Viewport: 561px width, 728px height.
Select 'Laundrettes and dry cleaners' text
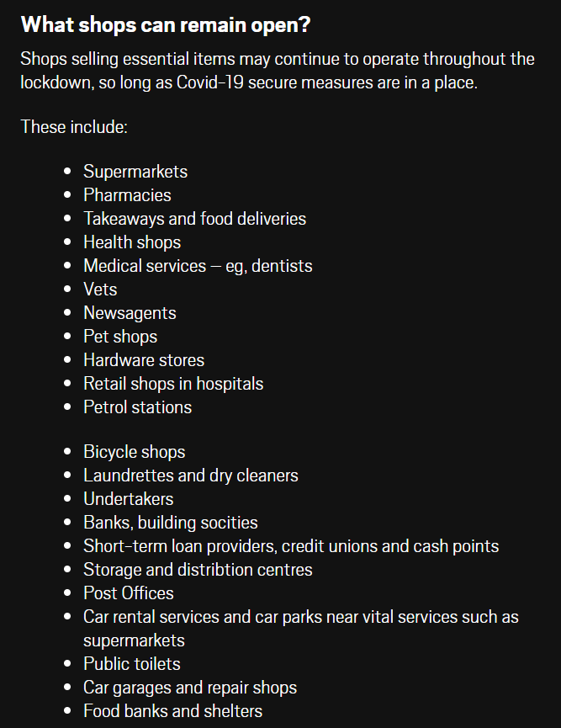coord(191,476)
